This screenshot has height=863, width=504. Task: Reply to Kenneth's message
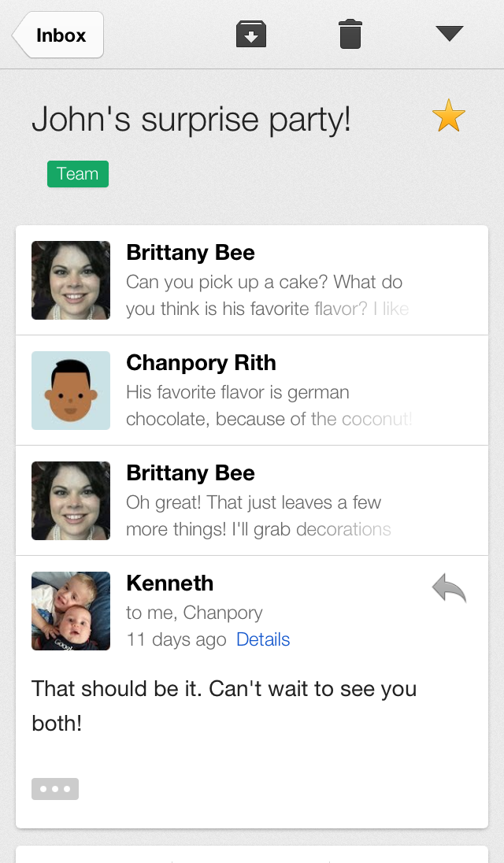pyautogui.click(x=449, y=588)
